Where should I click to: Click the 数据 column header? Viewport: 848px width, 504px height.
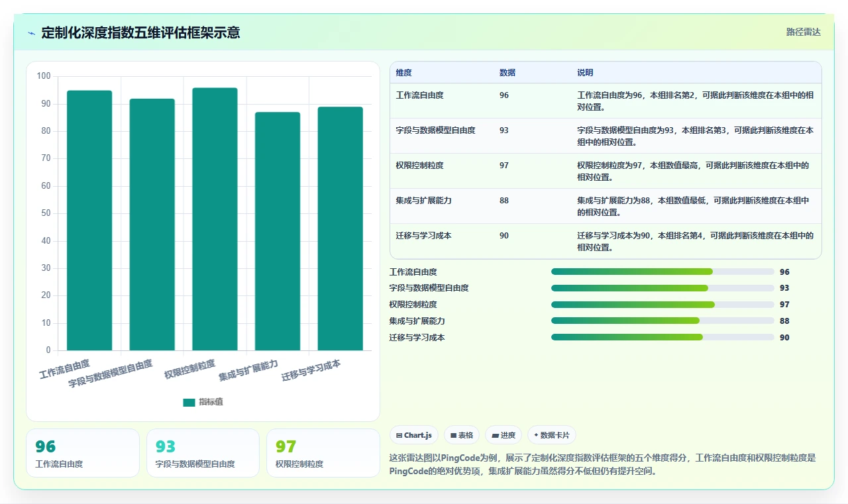pos(507,72)
